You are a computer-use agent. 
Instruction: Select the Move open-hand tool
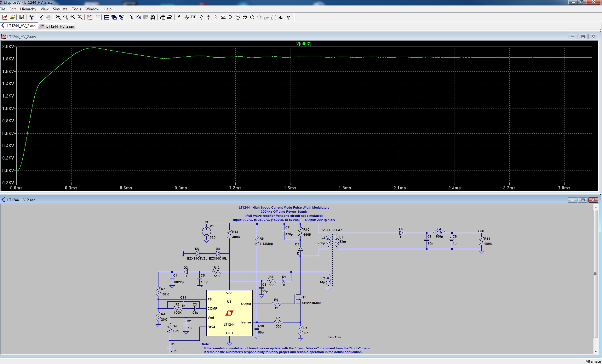pos(238,17)
